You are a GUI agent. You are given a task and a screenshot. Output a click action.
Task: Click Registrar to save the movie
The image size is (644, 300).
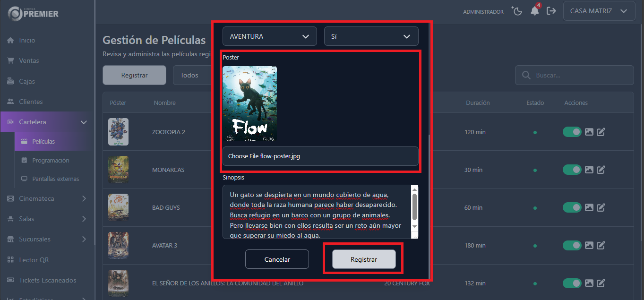363,258
